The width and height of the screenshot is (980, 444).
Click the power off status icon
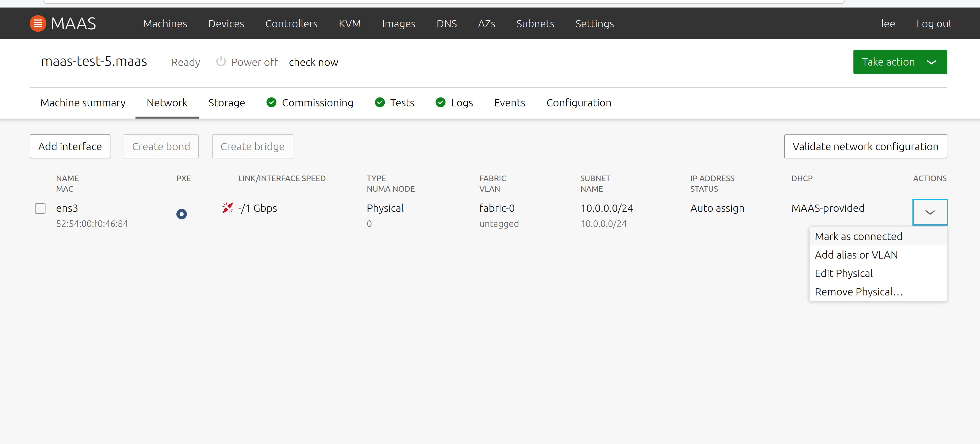click(x=221, y=62)
